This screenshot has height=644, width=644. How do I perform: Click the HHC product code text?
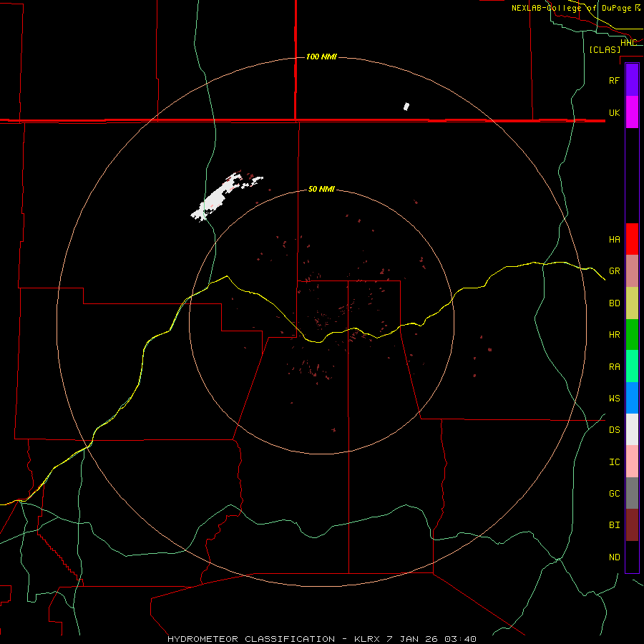tap(628, 43)
